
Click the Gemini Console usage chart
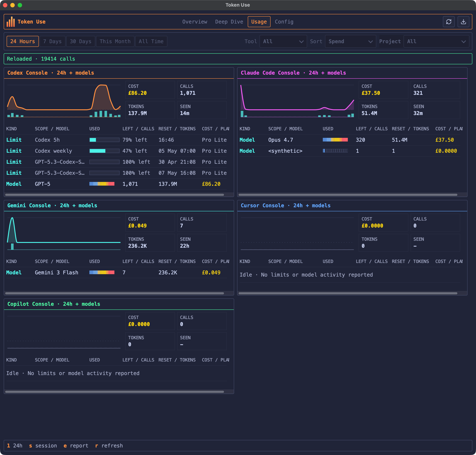64,233
